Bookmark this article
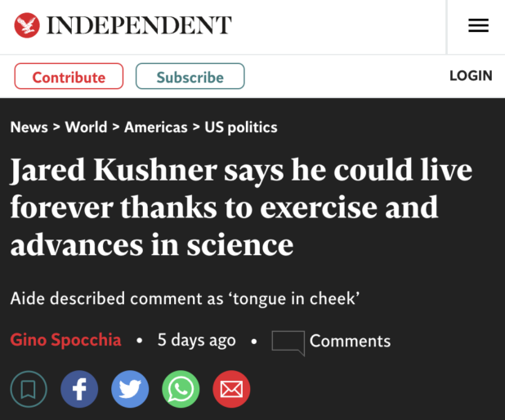The height and width of the screenshot is (420, 505). (28, 389)
